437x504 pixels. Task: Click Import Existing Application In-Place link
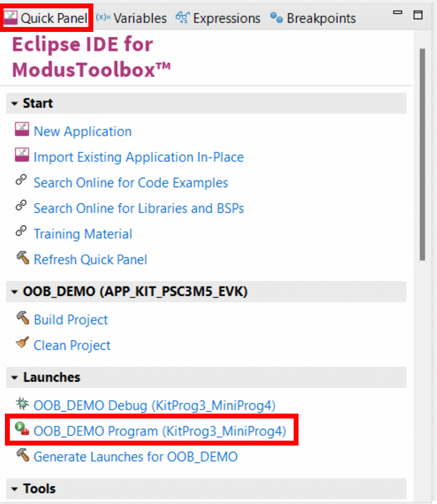tap(139, 157)
